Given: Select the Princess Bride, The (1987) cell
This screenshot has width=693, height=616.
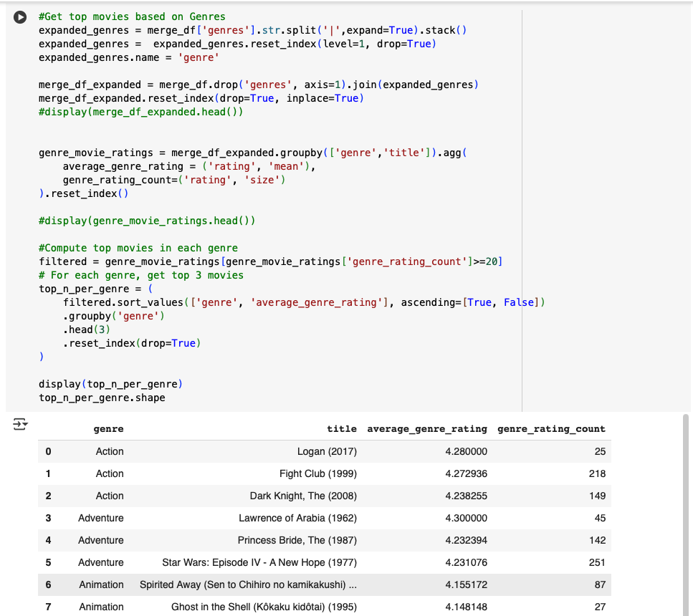Looking at the screenshot, I should (x=297, y=540).
